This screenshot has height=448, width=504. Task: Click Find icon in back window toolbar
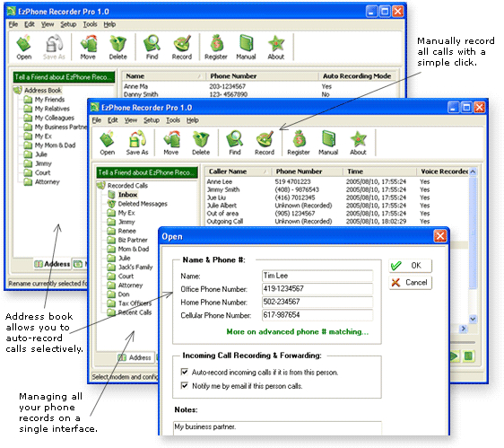152,48
